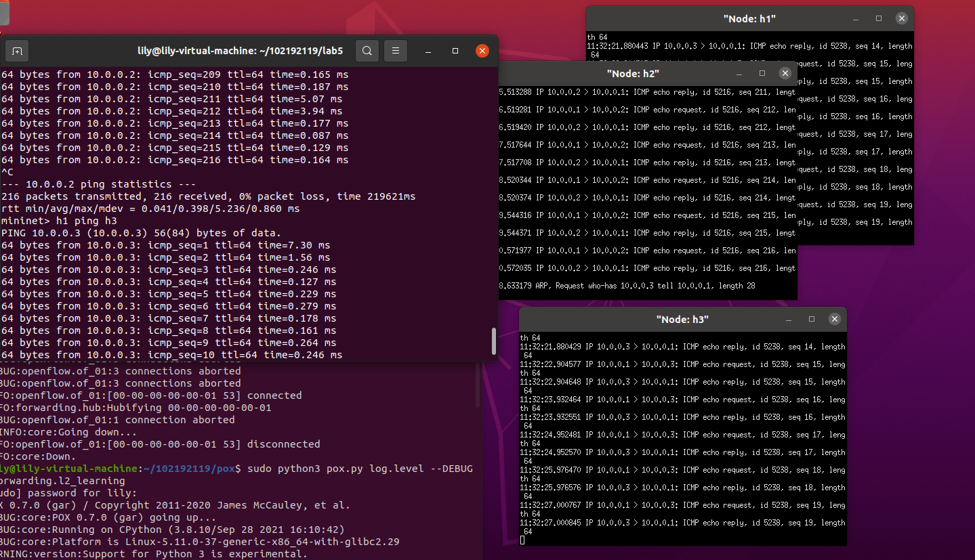Click the "Node: h3" window title
The height and width of the screenshot is (560, 975).
pos(682,319)
